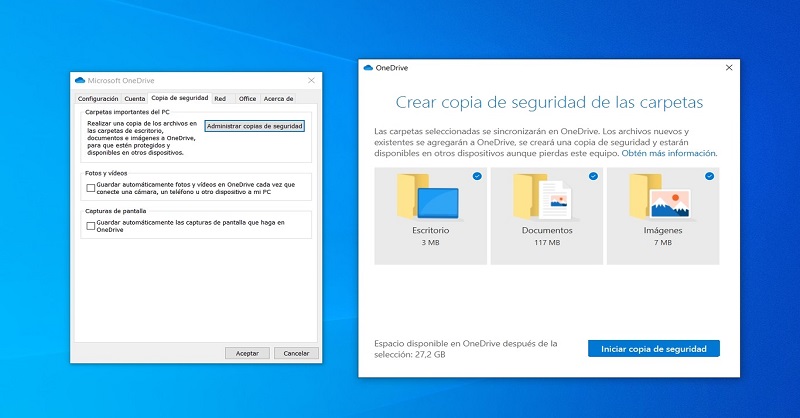800x418 pixels.
Task: Click the 3 MB size text
Action: [430, 242]
